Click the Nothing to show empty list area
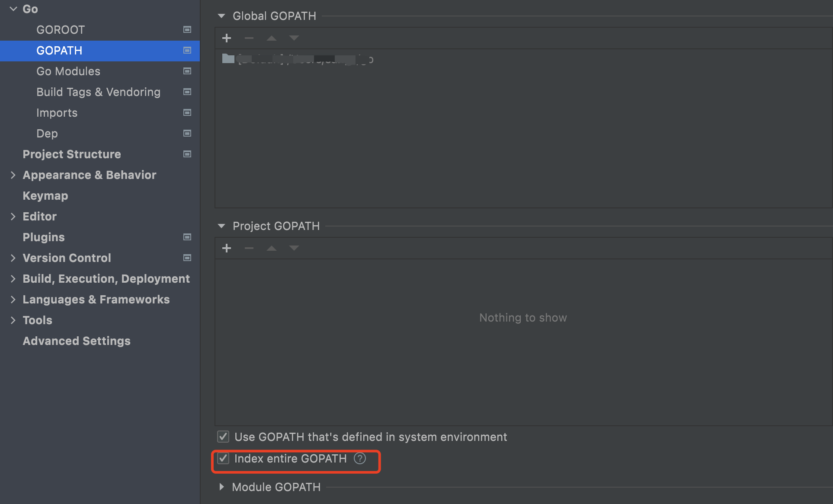 click(x=523, y=318)
